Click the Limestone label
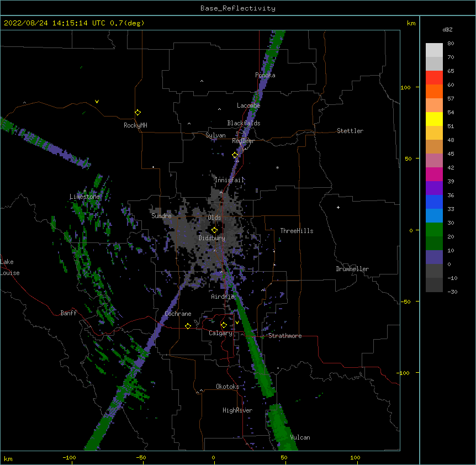The height and width of the screenshot is (465, 476). [x=84, y=197]
